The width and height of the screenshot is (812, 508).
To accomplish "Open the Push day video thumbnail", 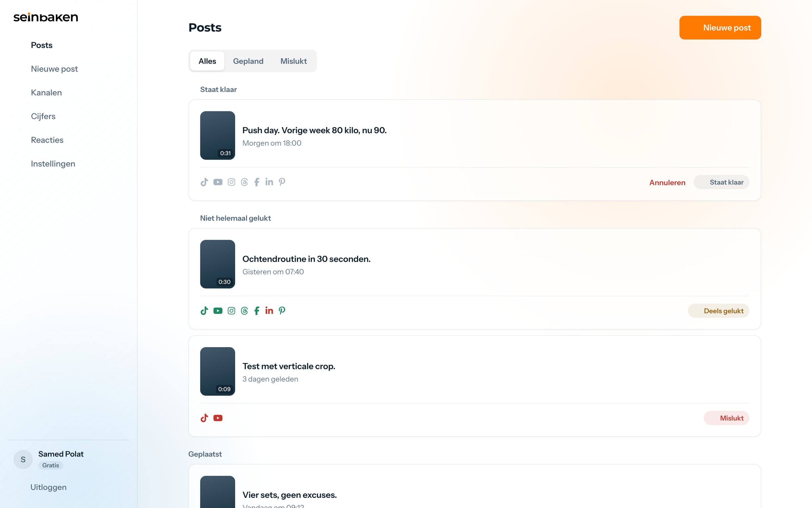I will click(218, 135).
